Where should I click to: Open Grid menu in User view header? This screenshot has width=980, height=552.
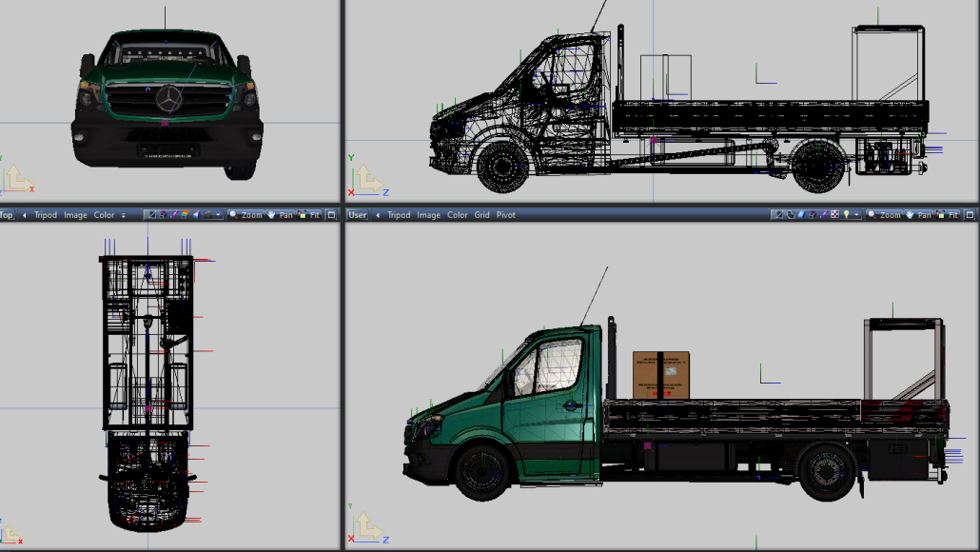(x=481, y=215)
